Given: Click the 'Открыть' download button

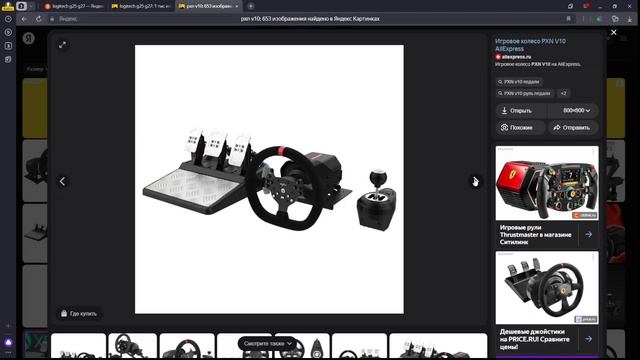Looking at the screenshot, I should [522, 111].
